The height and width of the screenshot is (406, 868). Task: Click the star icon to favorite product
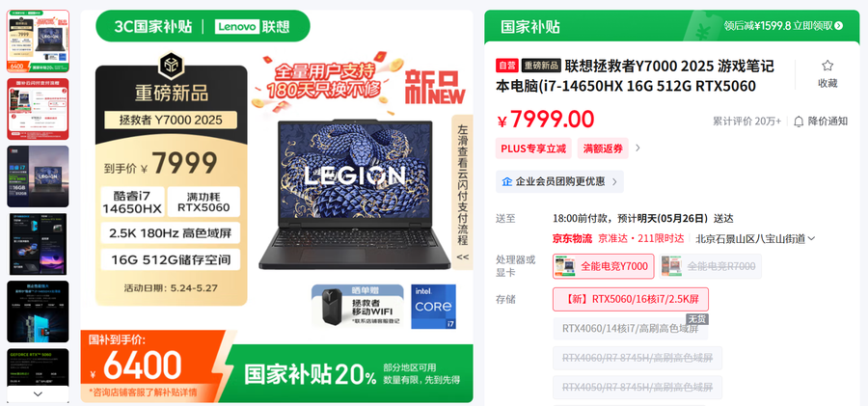[x=827, y=66]
